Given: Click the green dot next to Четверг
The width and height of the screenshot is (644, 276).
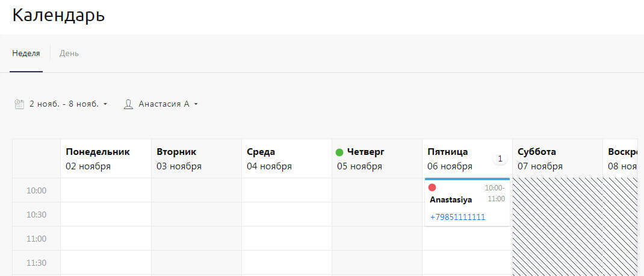Looking at the screenshot, I should [339, 152].
